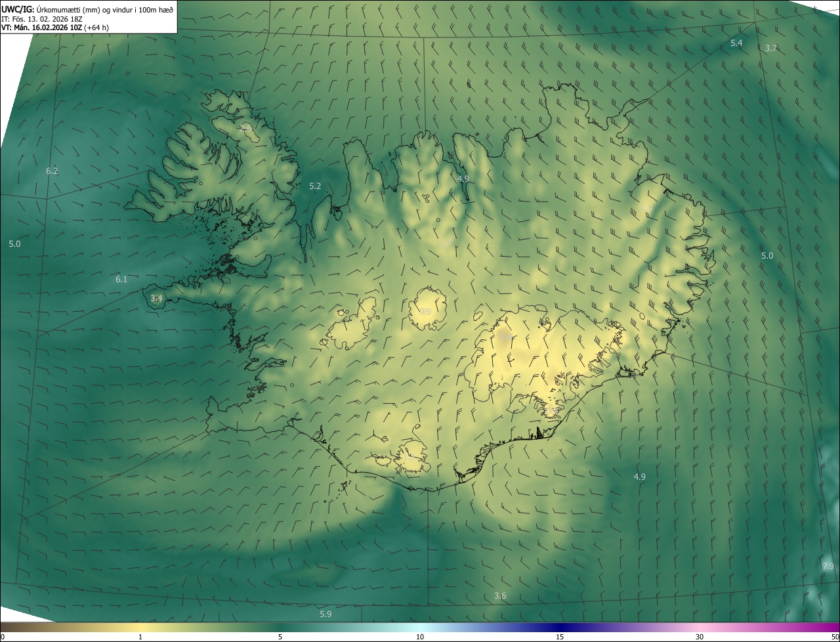Click the valid time line 'VT: Mán. 16.02.2026 10Z (+64 h)'
Screen dimensions: 840x642
(55, 28)
